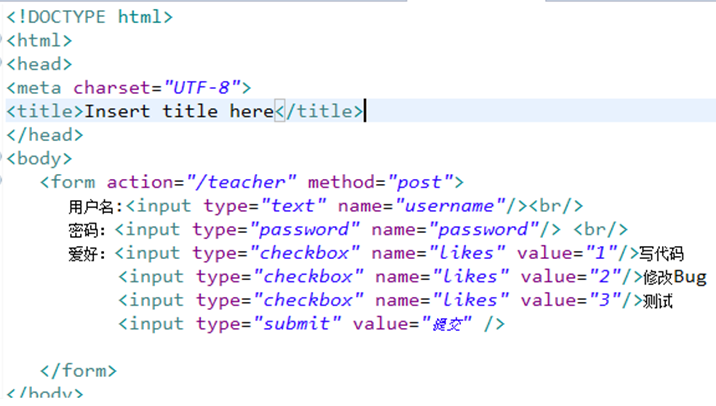716x406 pixels.
Task: Click the 测试 text
Action: [x=658, y=301]
